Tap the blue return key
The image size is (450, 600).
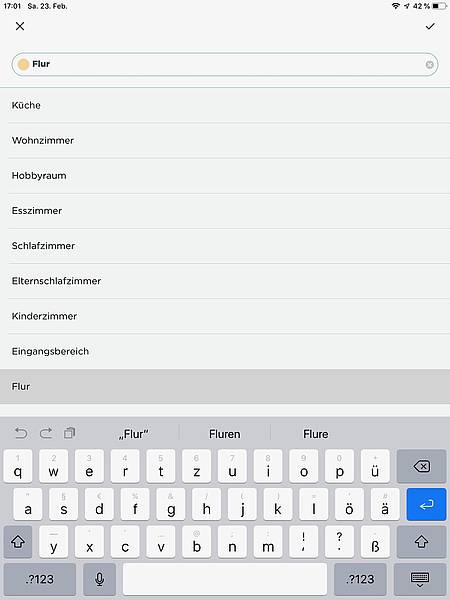pos(426,504)
